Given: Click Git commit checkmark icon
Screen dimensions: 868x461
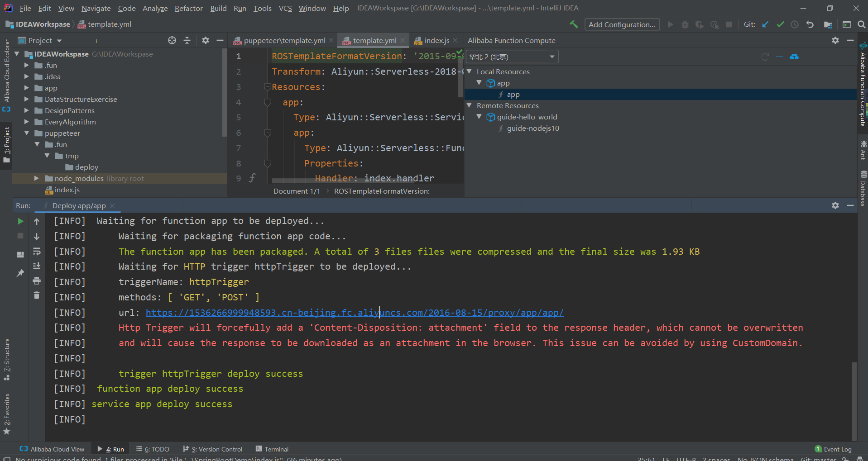Looking at the screenshot, I should [780, 24].
